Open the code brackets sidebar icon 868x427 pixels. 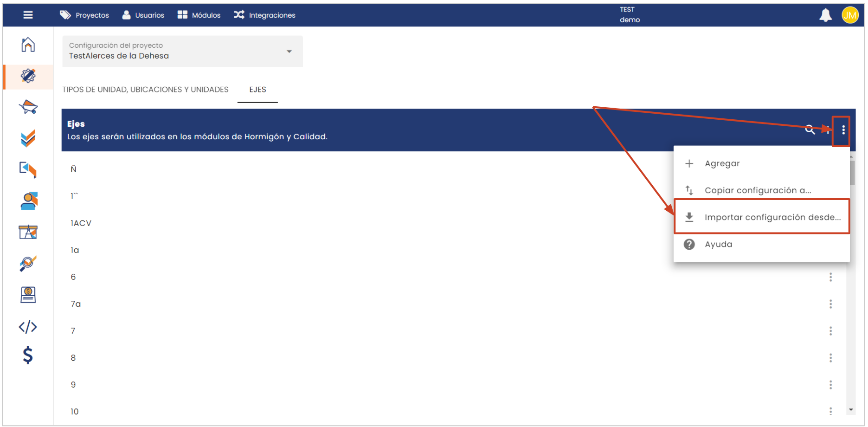[28, 327]
